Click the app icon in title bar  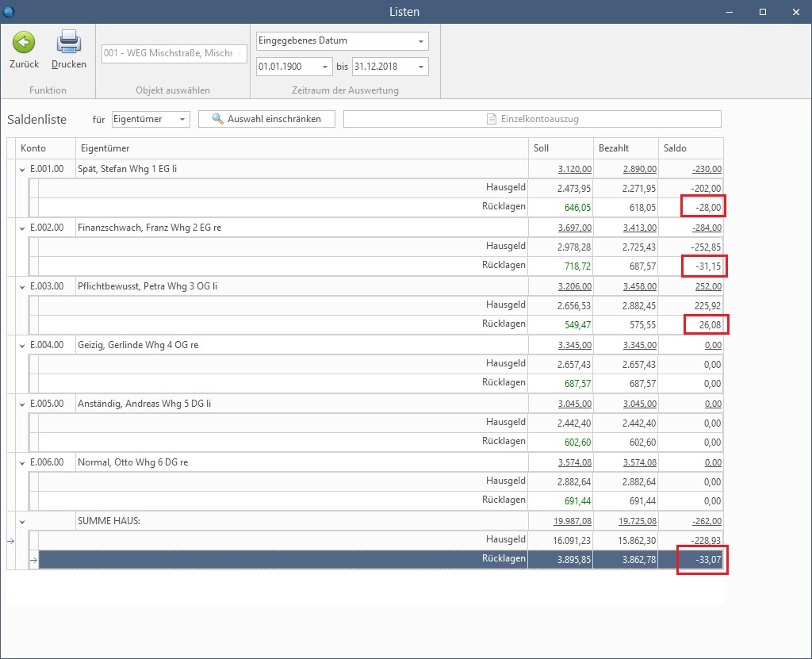click(x=10, y=11)
